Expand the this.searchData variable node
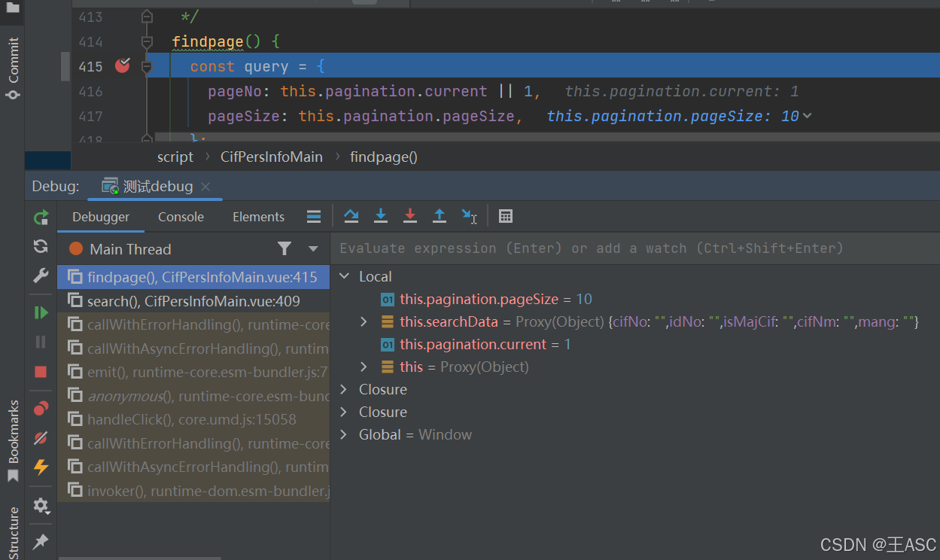The image size is (940, 560). pos(364,321)
